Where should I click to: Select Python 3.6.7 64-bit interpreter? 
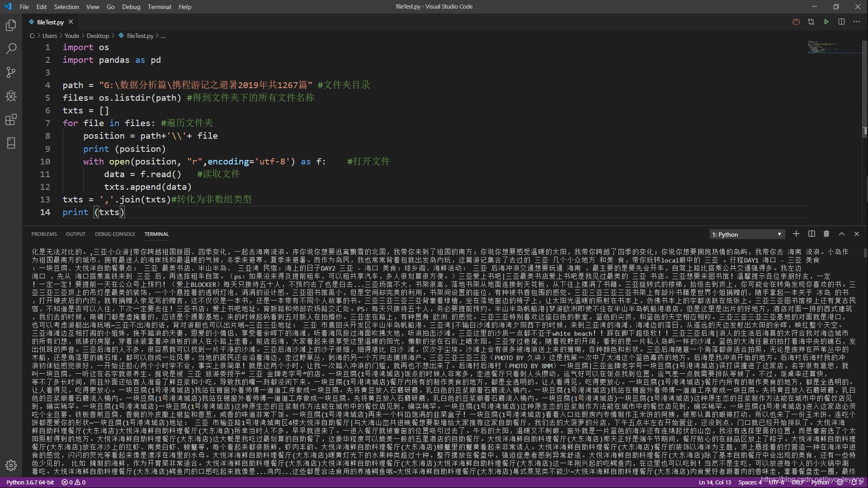pyautogui.click(x=30, y=482)
